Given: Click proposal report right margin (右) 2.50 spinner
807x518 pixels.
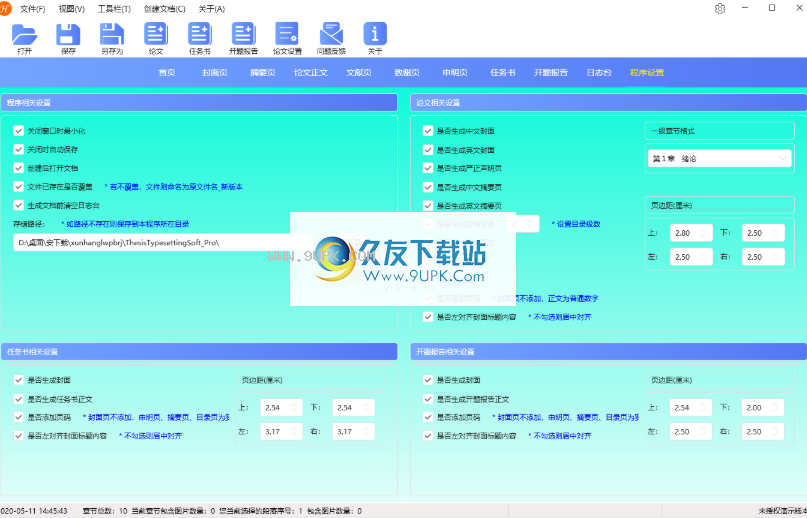Looking at the screenshot, I should pos(763,431).
